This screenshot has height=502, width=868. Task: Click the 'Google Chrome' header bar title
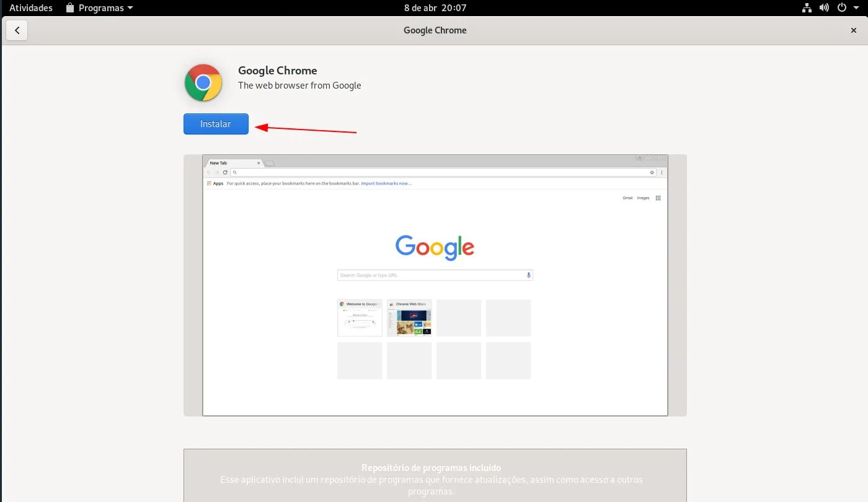435,30
